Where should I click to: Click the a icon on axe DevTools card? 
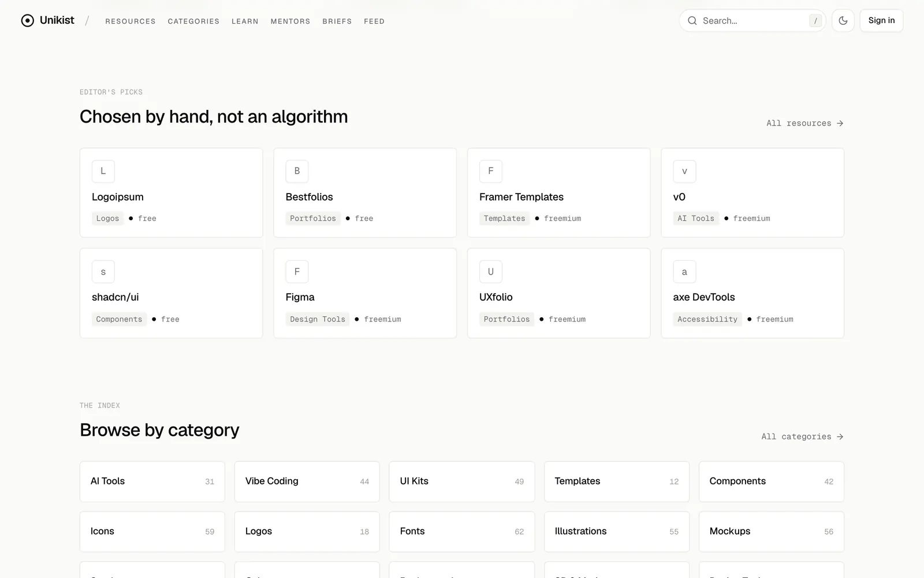(x=684, y=272)
